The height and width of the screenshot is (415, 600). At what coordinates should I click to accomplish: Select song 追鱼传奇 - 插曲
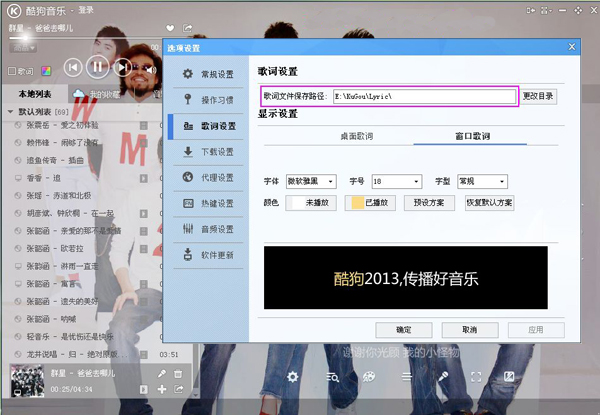coord(55,160)
